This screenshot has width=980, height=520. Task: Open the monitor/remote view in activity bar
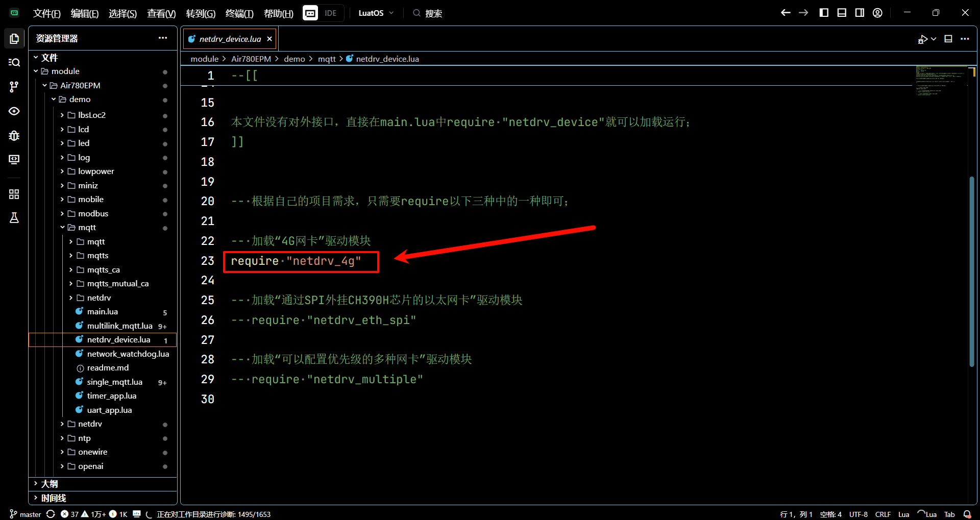14,160
